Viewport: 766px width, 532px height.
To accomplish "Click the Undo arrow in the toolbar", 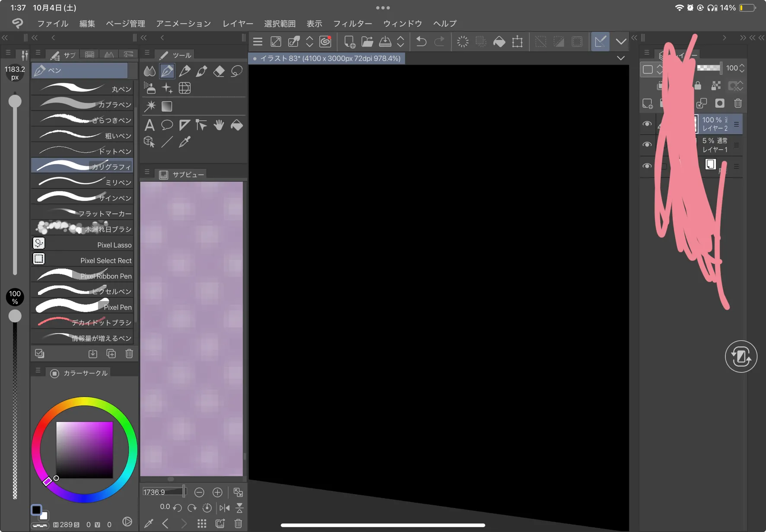I will point(421,42).
